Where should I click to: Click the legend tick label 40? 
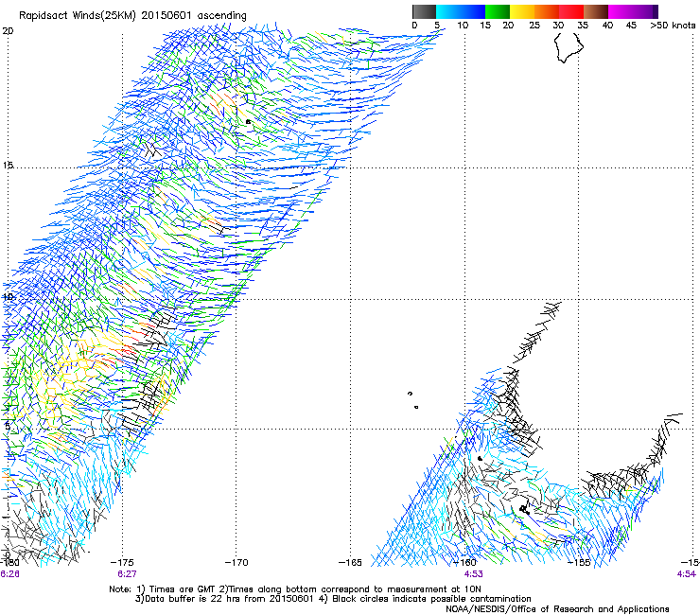point(607,26)
